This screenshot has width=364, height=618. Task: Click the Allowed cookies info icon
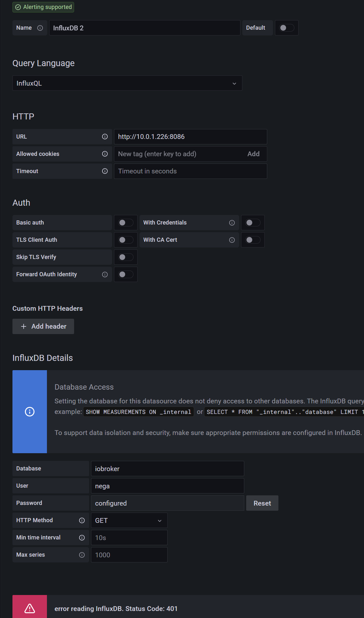(x=105, y=154)
